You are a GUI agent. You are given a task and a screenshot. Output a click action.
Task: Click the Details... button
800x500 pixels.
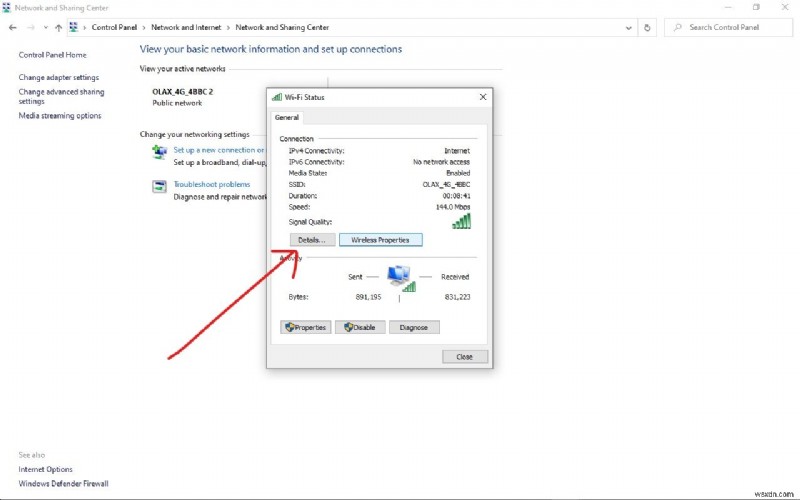click(312, 240)
